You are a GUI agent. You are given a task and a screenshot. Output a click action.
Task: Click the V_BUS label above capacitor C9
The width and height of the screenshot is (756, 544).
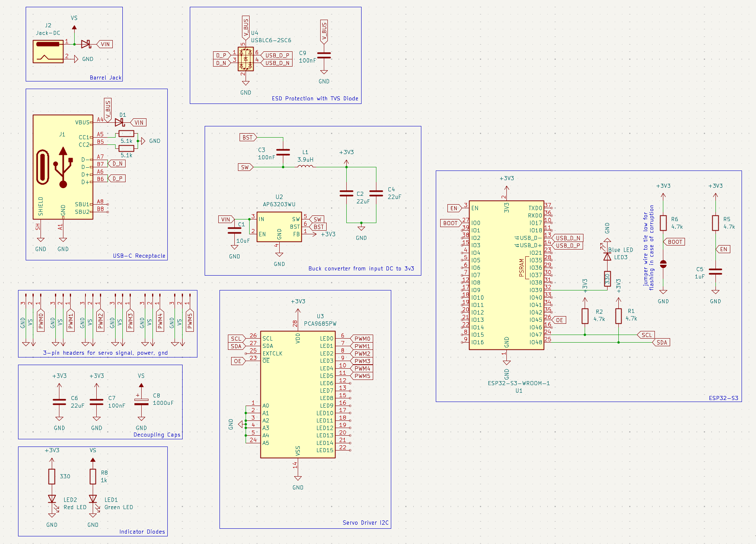tap(324, 32)
